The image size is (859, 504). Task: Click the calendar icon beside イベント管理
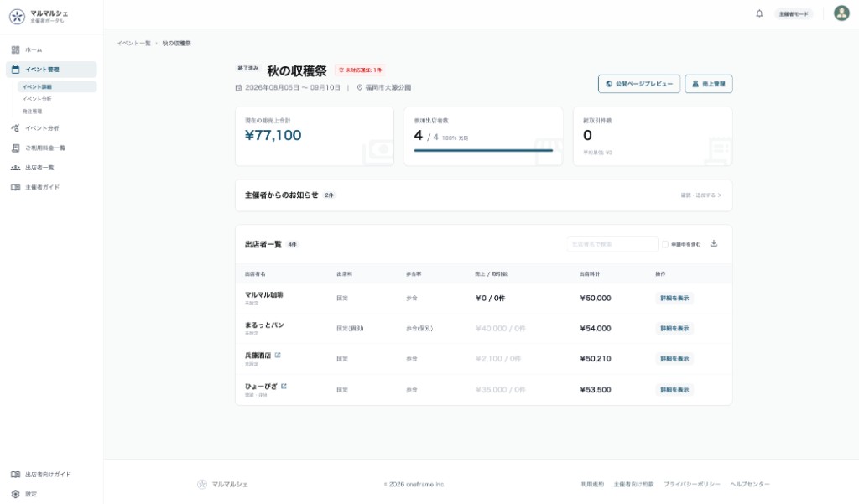click(15, 70)
